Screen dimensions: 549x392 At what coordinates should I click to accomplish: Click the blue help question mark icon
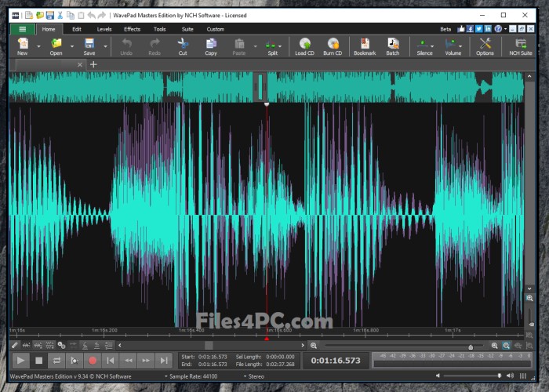(498, 29)
